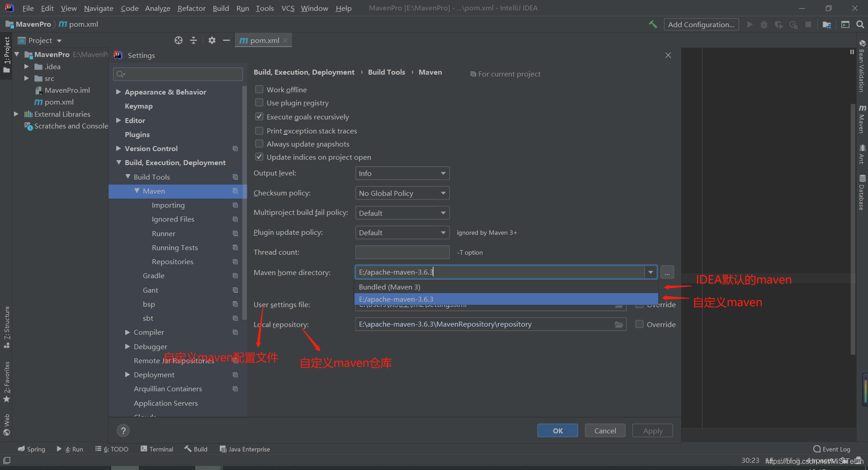This screenshot has height=470, width=868.
Task: Click the Apply button
Action: point(652,431)
